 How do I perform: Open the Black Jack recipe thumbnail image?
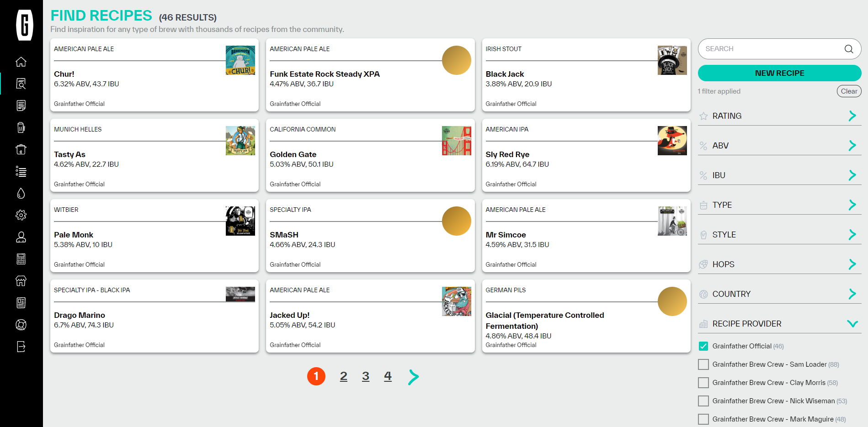pos(672,60)
